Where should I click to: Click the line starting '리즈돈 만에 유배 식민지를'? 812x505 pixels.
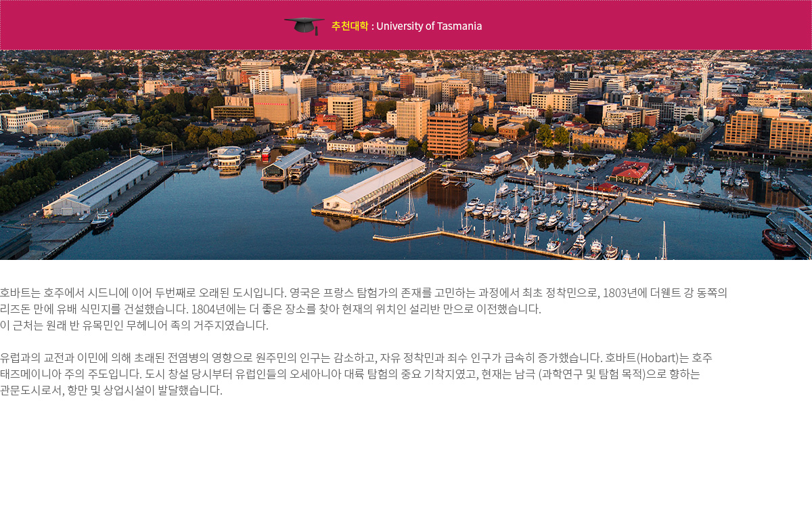coord(271,309)
